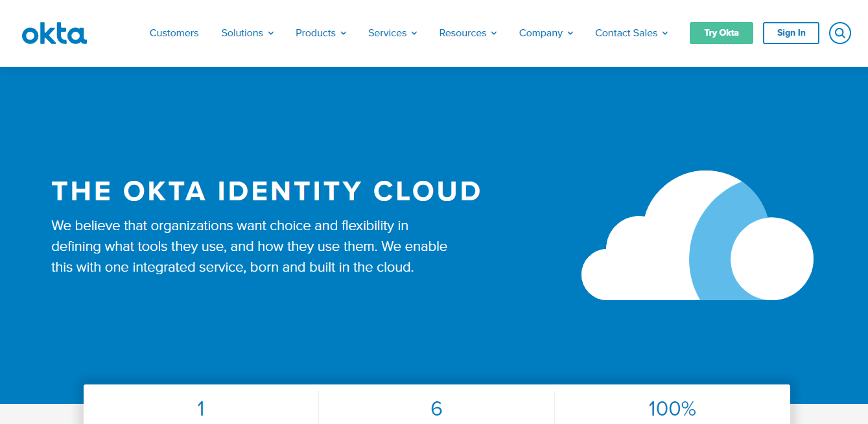Go to the Customers page
Image resolution: width=868 pixels, height=424 pixels.
pyautogui.click(x=174, y=33)
